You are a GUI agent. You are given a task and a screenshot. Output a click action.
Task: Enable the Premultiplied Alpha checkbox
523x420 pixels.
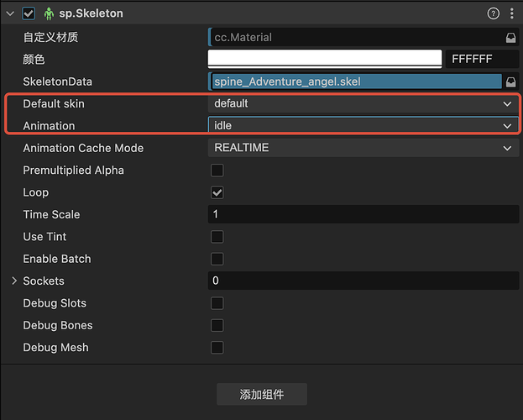pos(217,171)
